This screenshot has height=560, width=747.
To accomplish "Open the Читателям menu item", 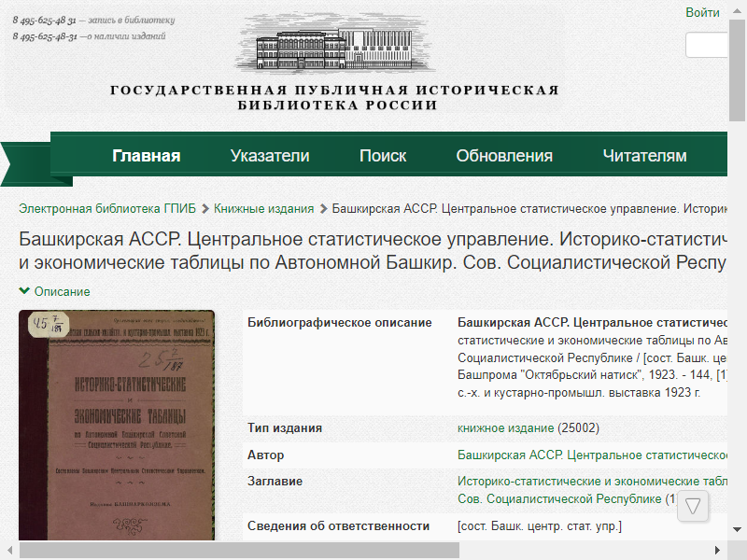I will tap(644, 156).
